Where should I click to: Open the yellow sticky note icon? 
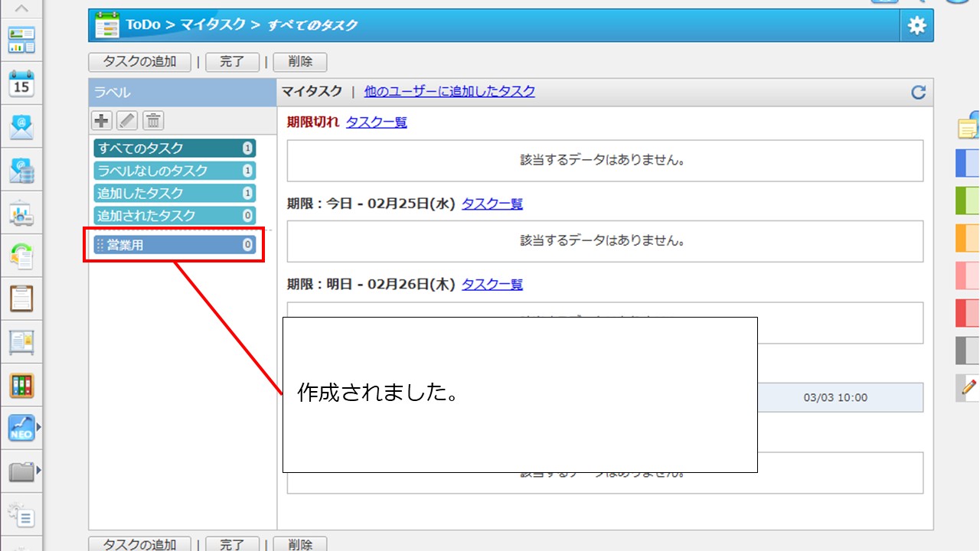pos(969,127)
